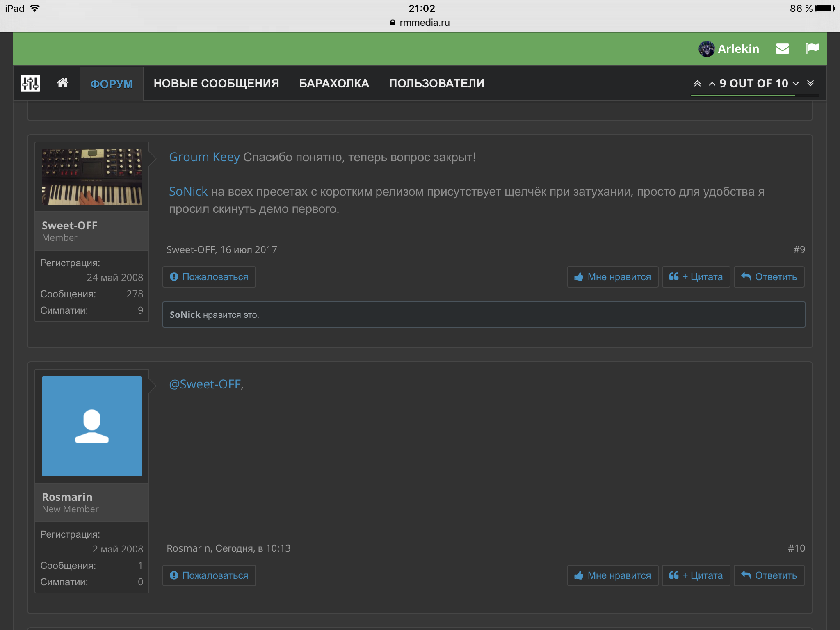Click the mixer logo icon
This screenshot has width=840, height=630.
[30, 83]
